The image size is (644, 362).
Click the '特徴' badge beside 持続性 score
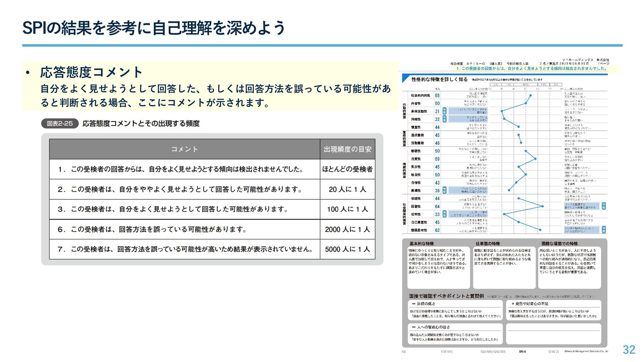pyautogui.click(x=444, y=119)
